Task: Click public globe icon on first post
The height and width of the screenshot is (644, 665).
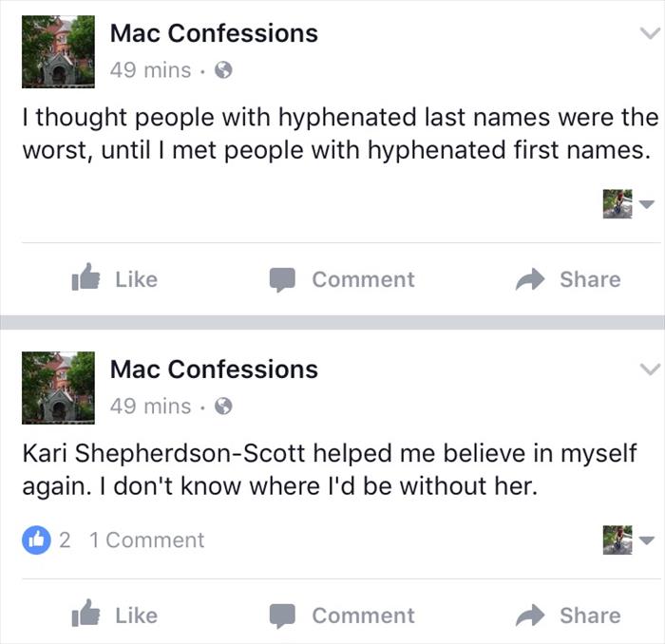Action: (224, 70)
